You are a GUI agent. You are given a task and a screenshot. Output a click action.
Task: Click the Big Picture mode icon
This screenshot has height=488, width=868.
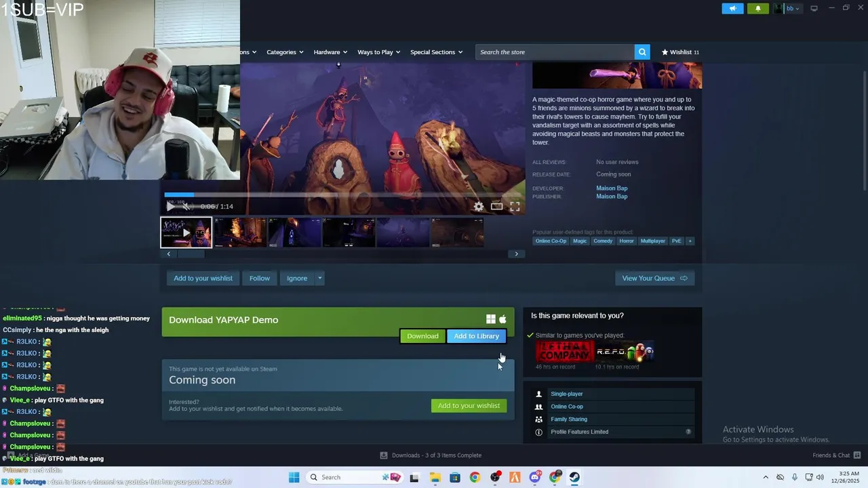814,9
